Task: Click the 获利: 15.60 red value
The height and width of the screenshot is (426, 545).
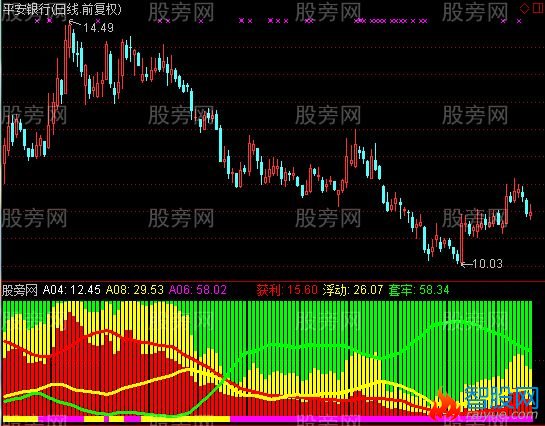Action: click(287, 290)
